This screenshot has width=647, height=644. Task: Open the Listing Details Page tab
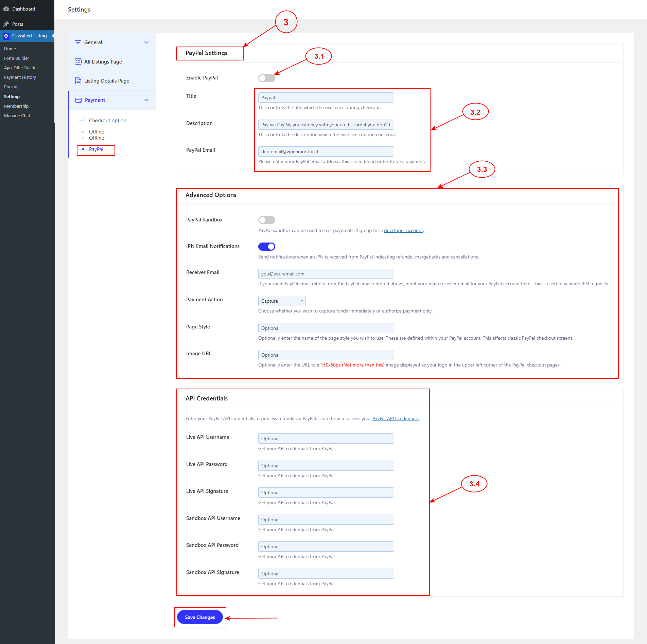tap(112, 81)
